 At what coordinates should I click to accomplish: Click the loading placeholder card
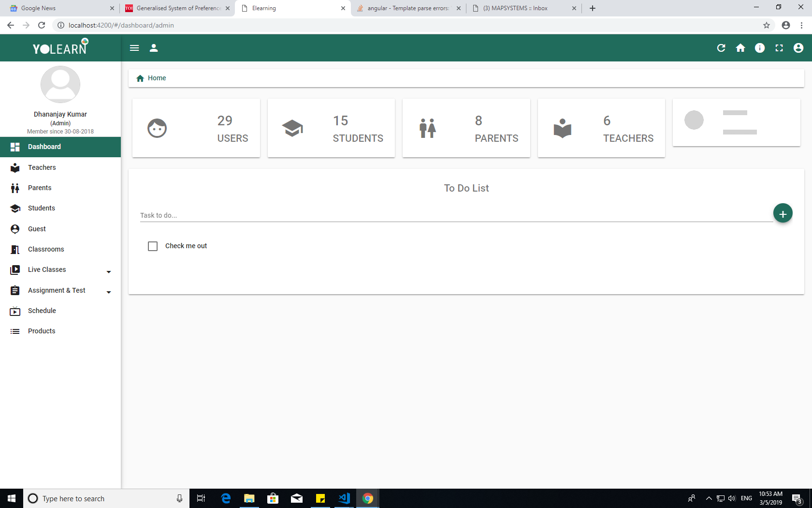737,122
